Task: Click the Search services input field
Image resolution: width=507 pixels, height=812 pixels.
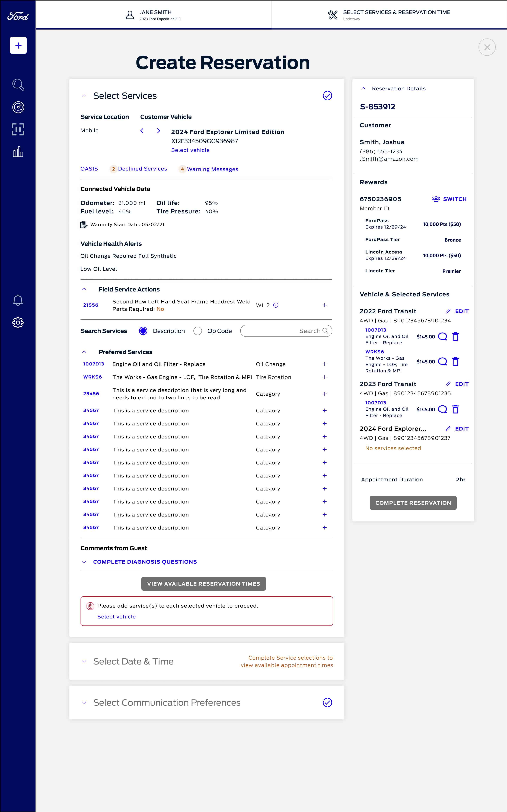Action: pos(275,331)
